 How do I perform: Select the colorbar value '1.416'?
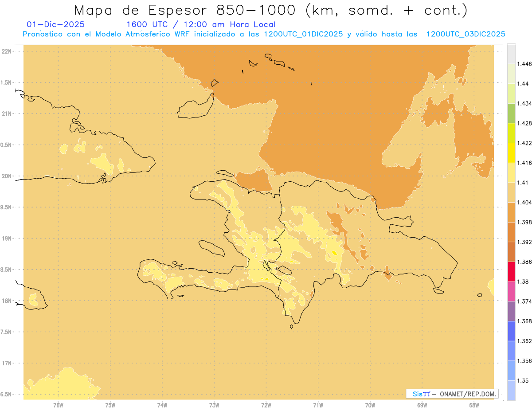[525, 163]
